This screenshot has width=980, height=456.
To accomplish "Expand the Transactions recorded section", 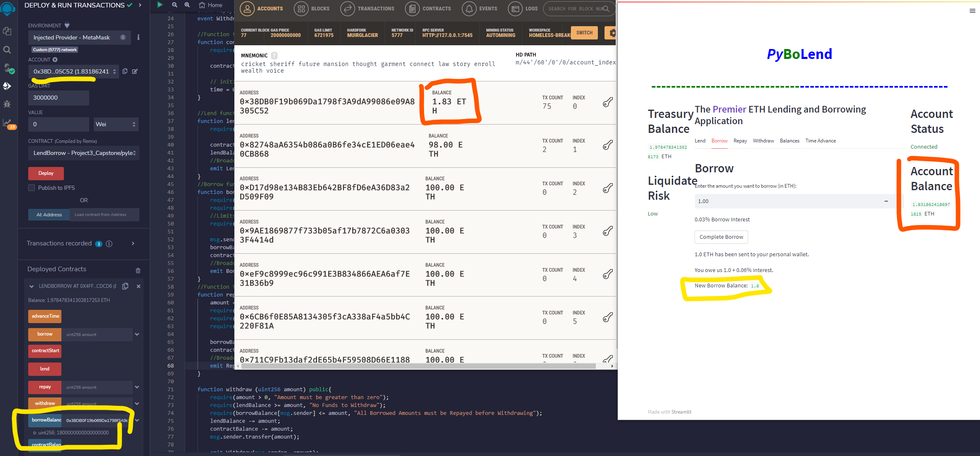I will click(x=133, y=243).
